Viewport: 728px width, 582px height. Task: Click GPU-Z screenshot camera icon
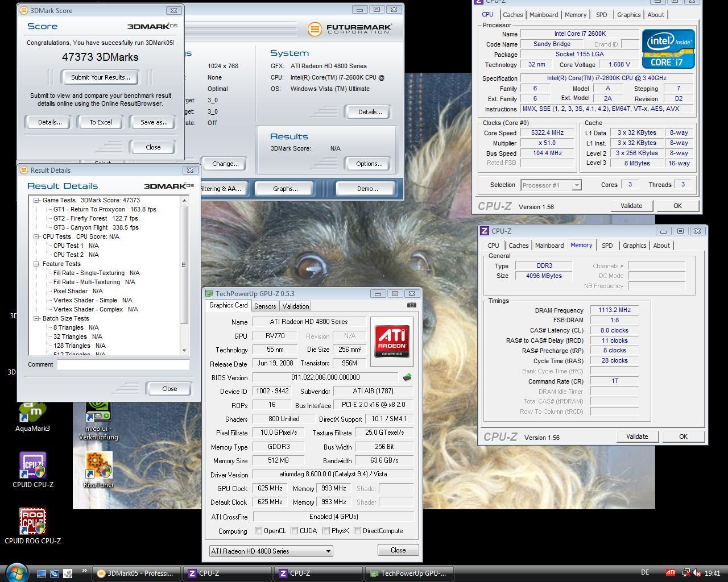(412, 305)
